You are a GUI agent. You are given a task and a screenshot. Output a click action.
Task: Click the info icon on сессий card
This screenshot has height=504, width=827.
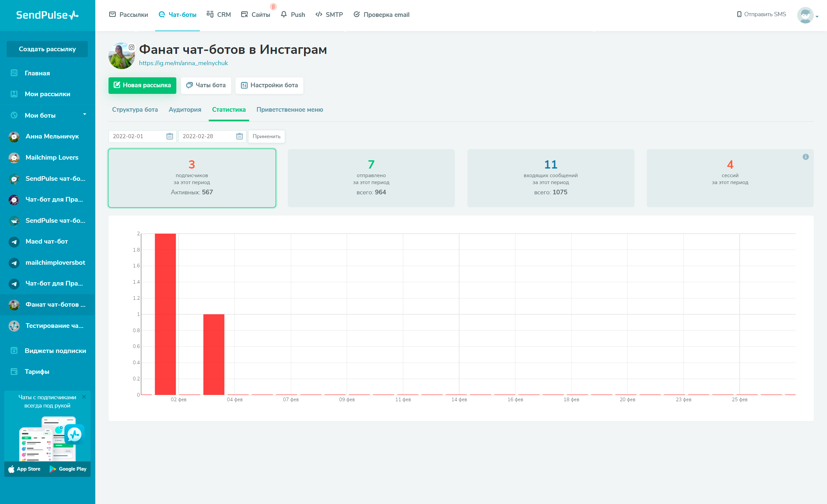coord(806,157)
